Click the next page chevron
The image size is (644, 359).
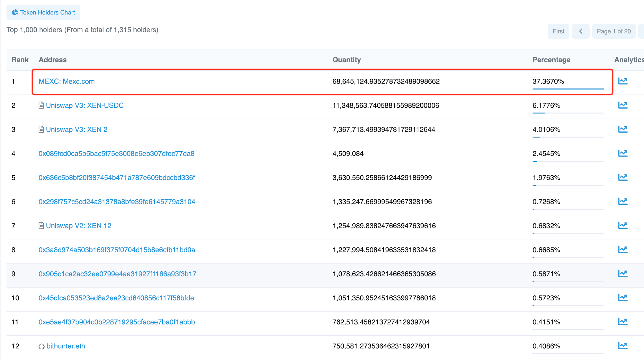[x=642, y=31]
